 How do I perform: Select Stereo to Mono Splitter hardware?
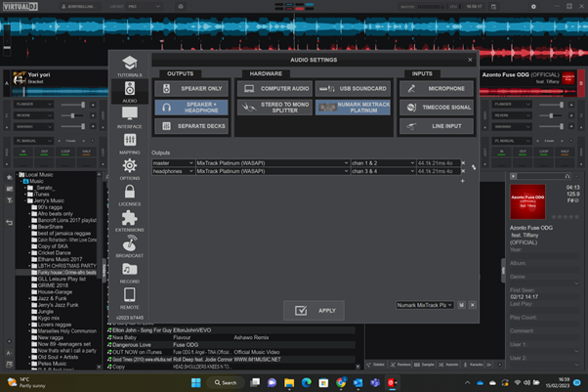[274, 108]
